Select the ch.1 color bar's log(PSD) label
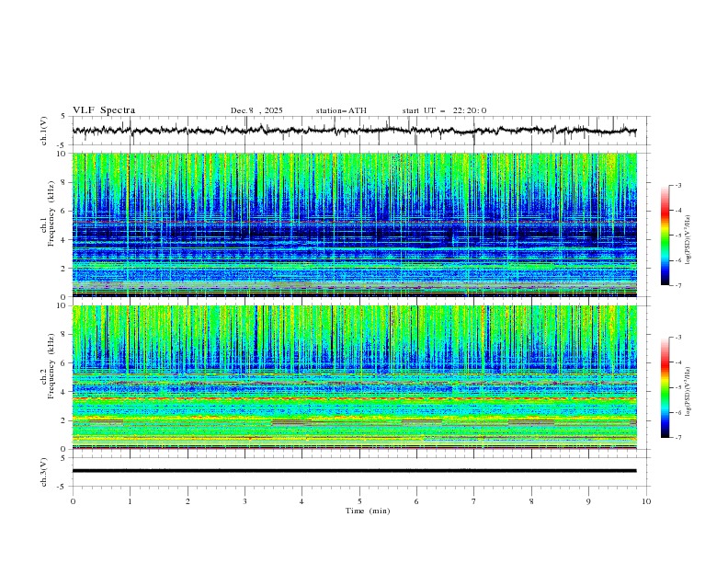Screen dimensions: 728x563 (x=688, y=239)
